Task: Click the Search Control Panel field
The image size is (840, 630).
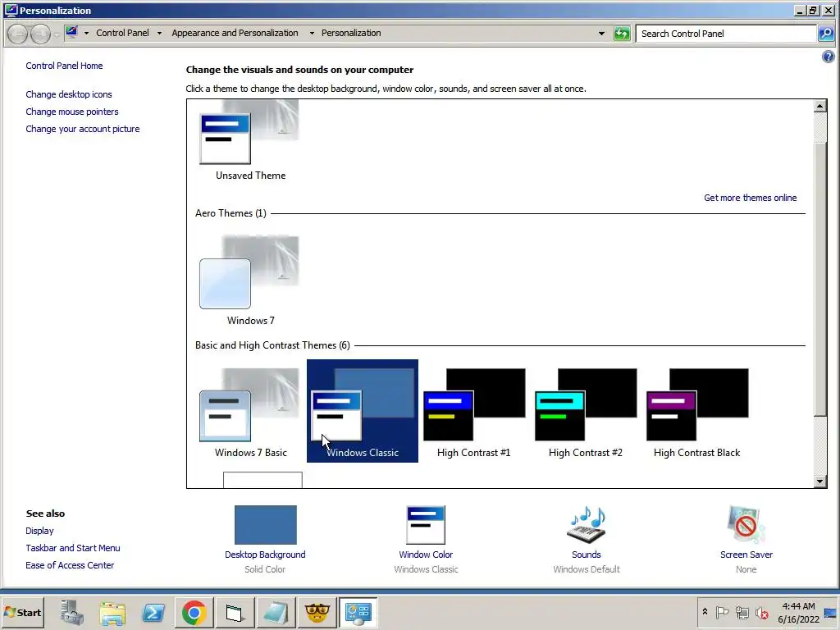Action: [x=726, y=33]
